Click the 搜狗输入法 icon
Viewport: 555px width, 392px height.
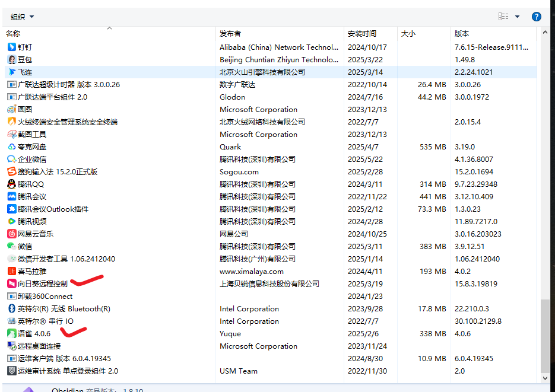[12, 171]
